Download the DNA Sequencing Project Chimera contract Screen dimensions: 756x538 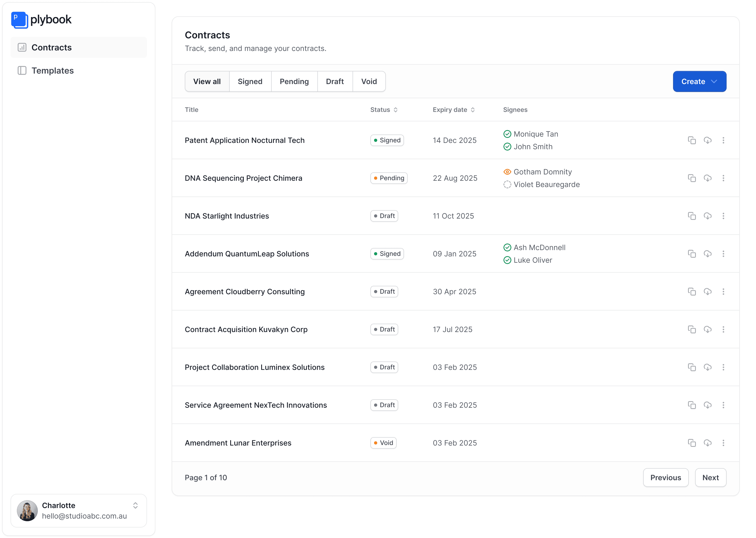coord(707,178)
